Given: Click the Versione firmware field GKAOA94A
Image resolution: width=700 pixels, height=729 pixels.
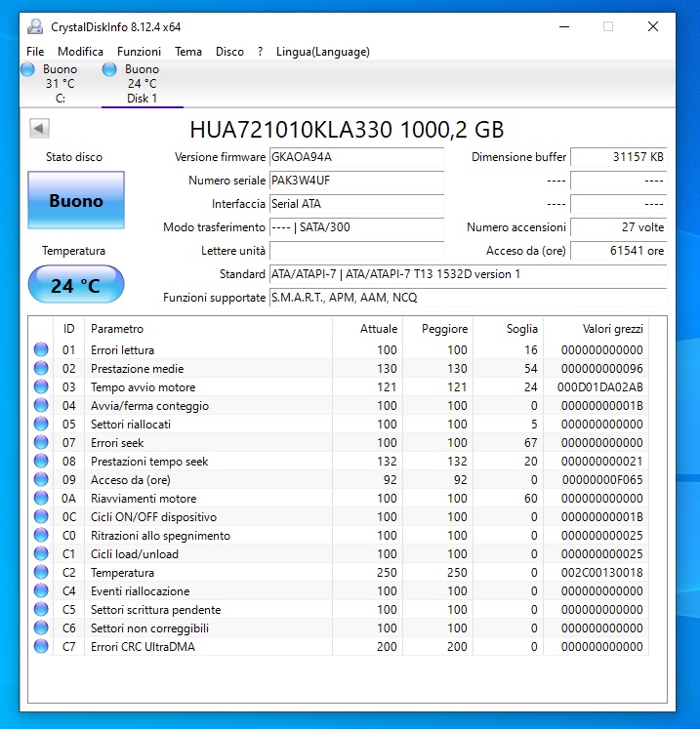Looking at the screenshot, I should click(x=356, y=157).
